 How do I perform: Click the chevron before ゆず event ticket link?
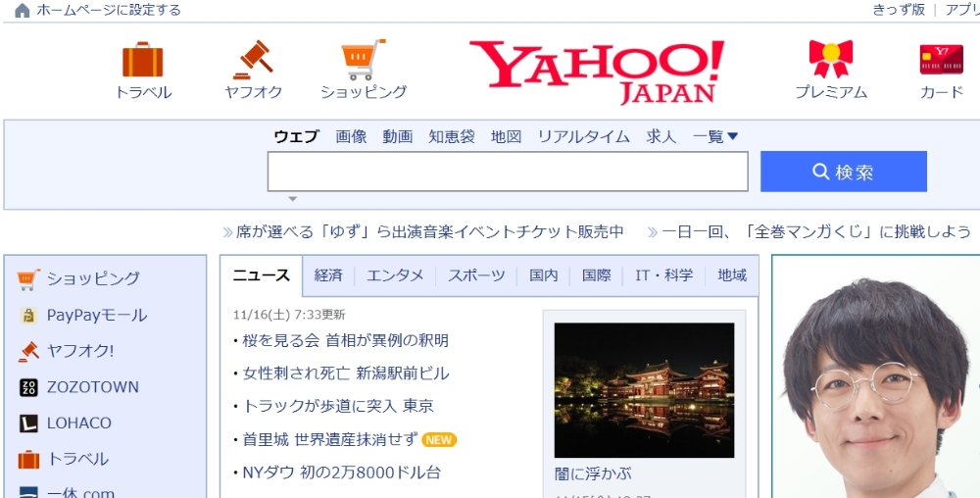click(x=227, y=232)
